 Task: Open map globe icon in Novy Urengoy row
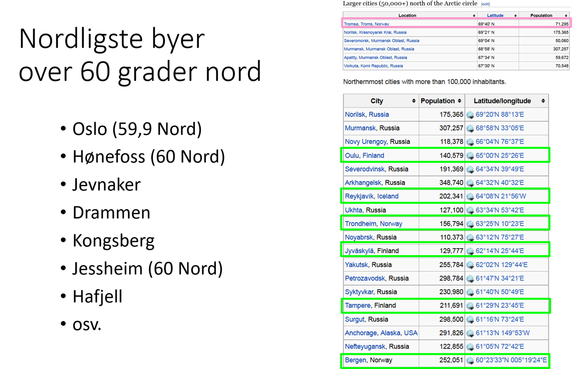(x=470, y=142)
